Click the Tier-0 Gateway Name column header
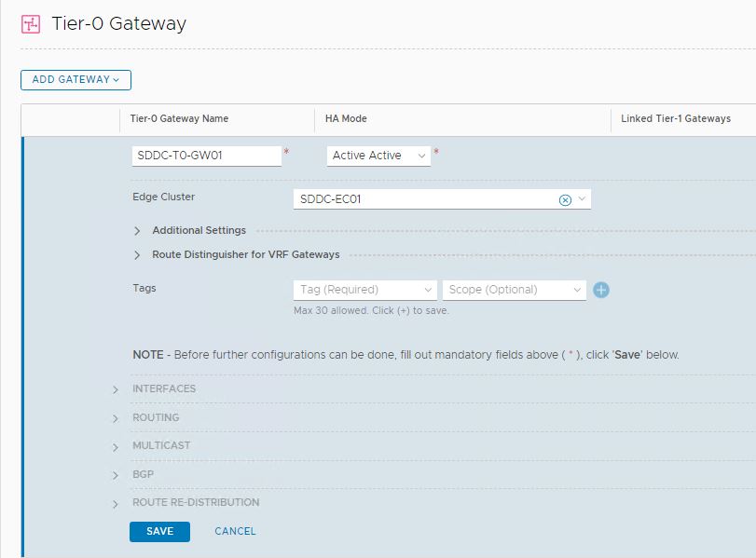Viewport: 756px width, 558px height. pyautogui.click(x=179, y=119)
